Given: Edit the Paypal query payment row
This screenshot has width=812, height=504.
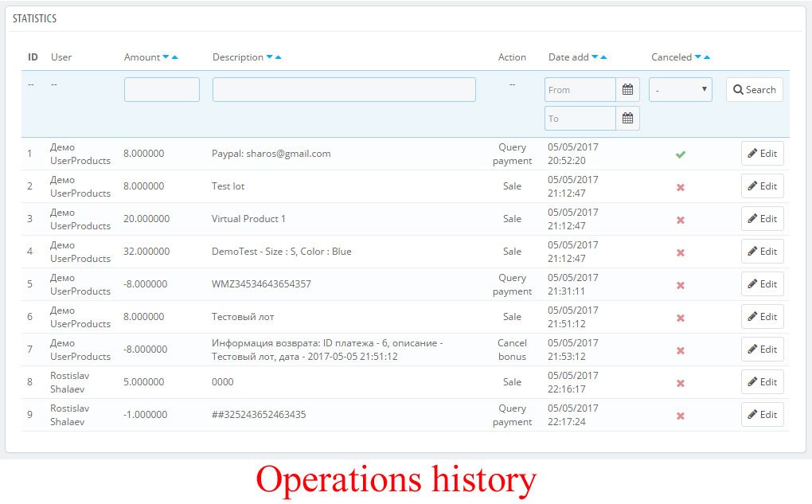Looking at the screenshot, I should click(762, 154).
